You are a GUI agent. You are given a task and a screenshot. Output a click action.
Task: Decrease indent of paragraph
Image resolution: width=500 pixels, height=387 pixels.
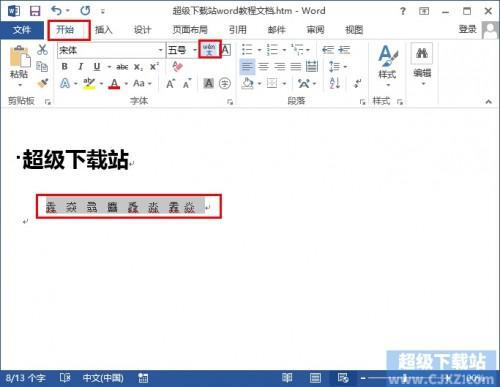(328, 50)
